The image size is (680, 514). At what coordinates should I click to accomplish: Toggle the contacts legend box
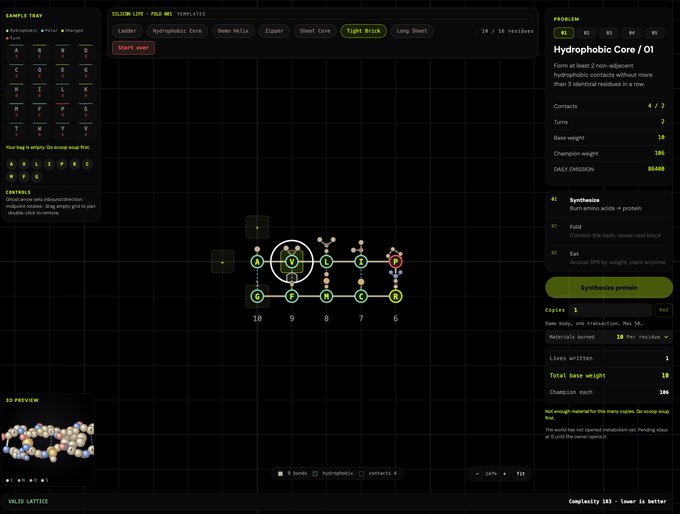point(361,474)
